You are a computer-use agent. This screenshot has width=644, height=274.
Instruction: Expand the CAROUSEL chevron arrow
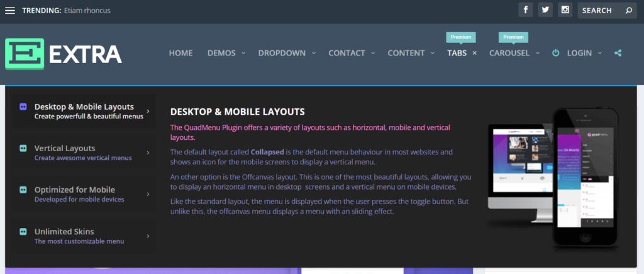tap(537, 53)
